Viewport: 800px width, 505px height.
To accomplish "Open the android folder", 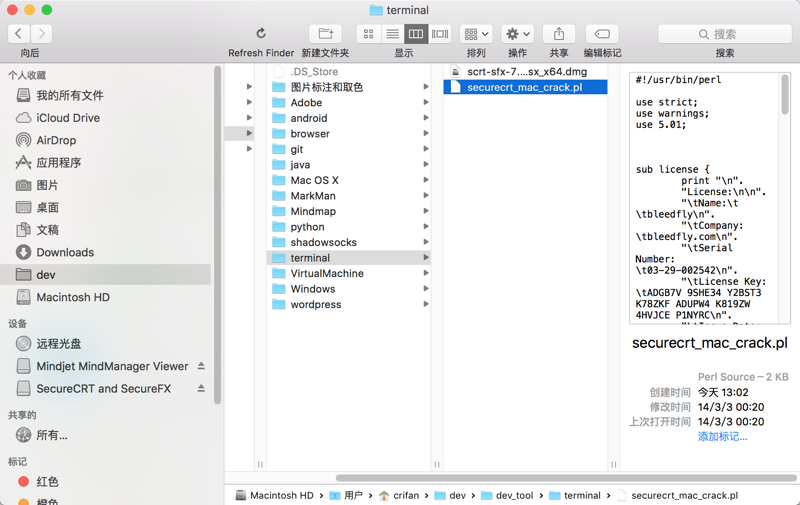I will 348,118.
